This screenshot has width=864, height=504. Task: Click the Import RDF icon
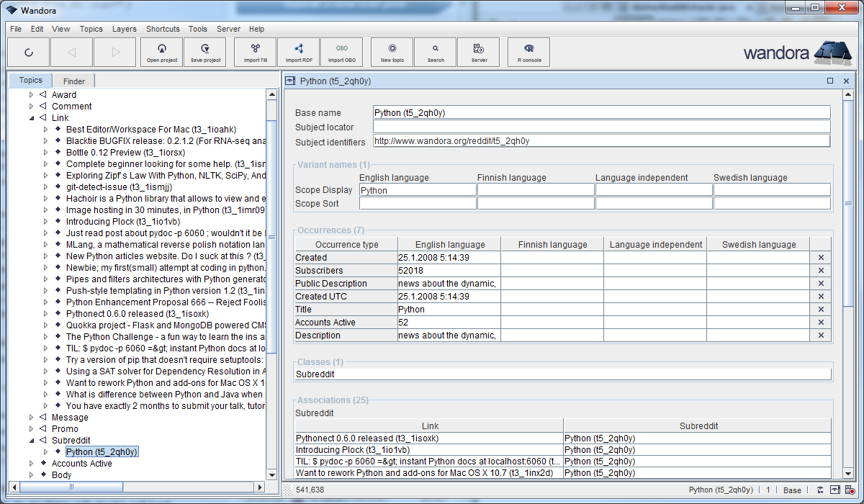pos(299,52)
